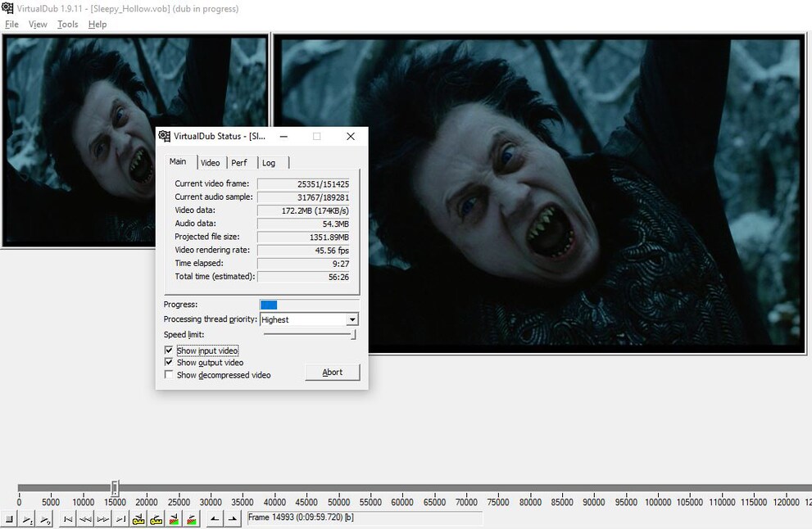Click the Speed limit slider handle
The height and width of the screenshot is (529, 812).
(353, 334)
